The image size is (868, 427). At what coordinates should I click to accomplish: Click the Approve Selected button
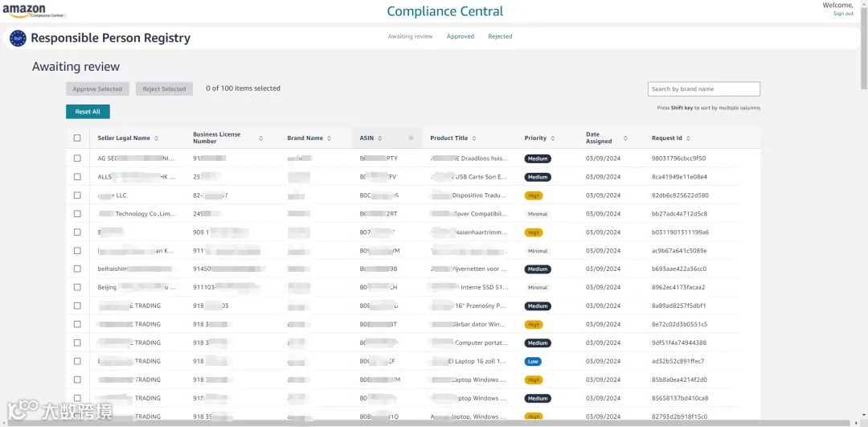pyautogui.click(x=97, y=88)
